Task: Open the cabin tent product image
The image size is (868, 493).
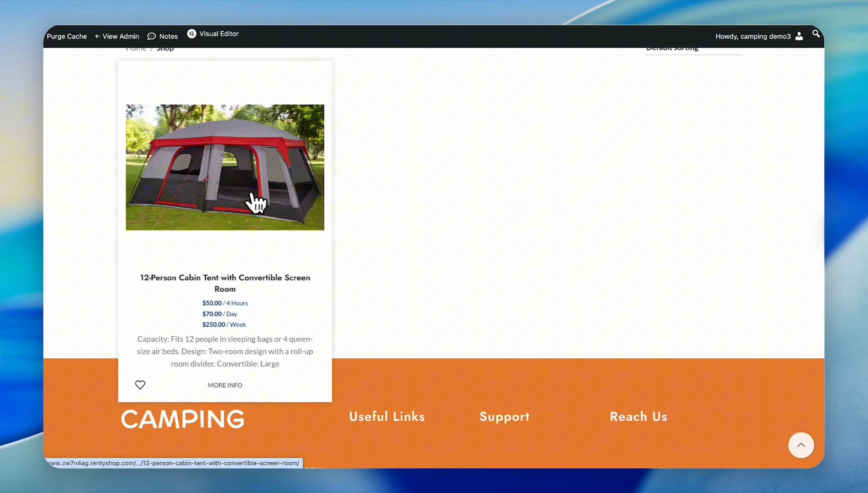Action: coord(225,167)
